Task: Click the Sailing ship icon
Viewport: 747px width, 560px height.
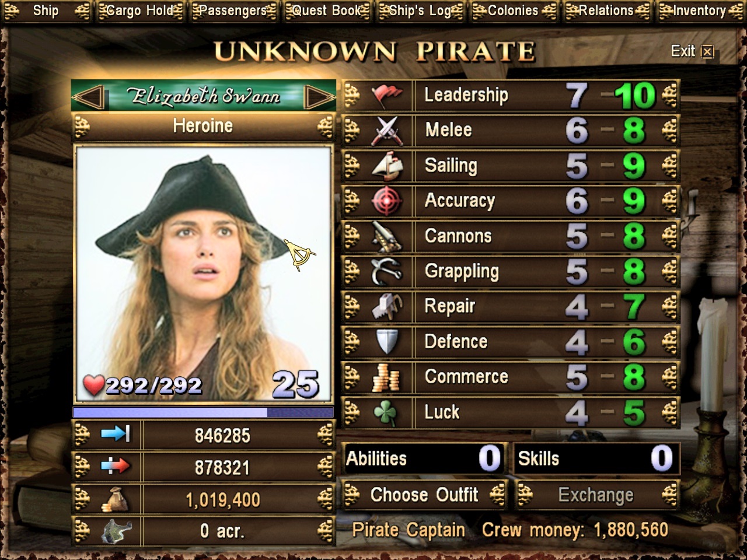Action: pos(386,166)
